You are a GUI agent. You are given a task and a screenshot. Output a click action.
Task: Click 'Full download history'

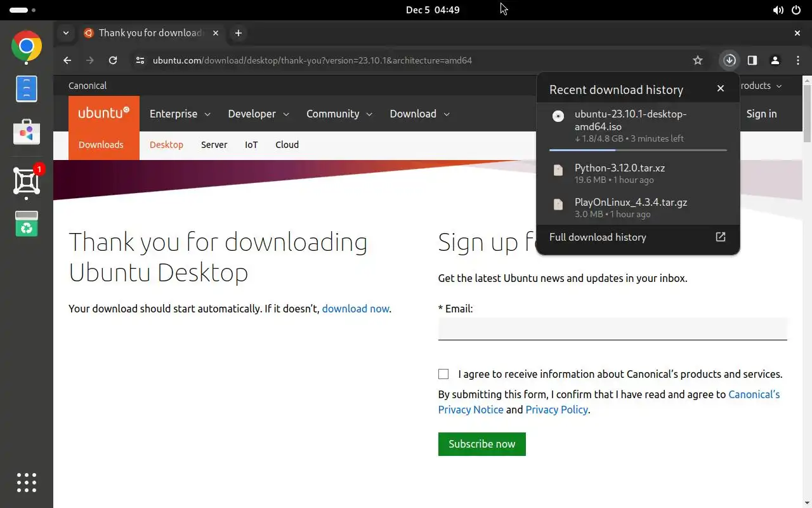click(x=598, y=237)
